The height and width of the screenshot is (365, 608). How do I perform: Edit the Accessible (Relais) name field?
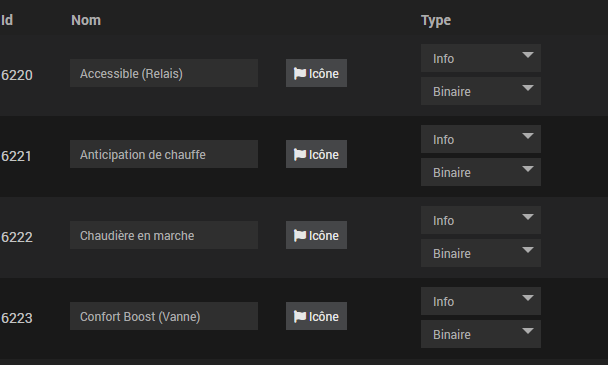[x=164, y=73]
